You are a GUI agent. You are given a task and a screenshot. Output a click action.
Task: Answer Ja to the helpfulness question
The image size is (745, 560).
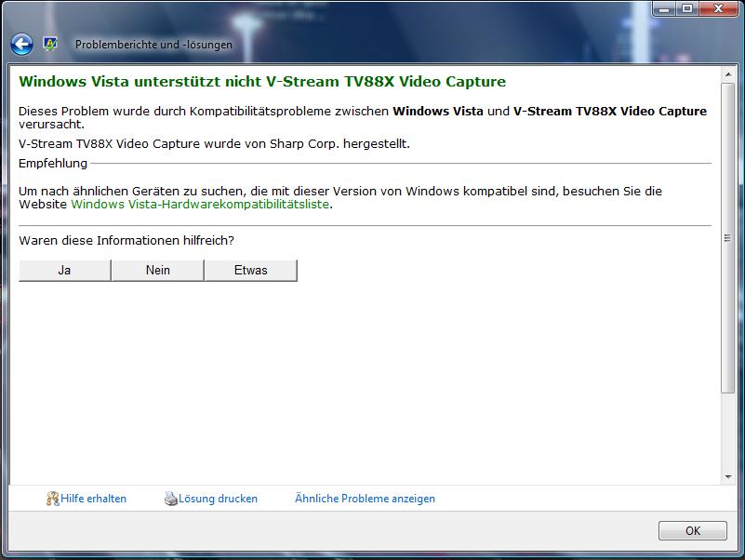(x=64, y=271)
